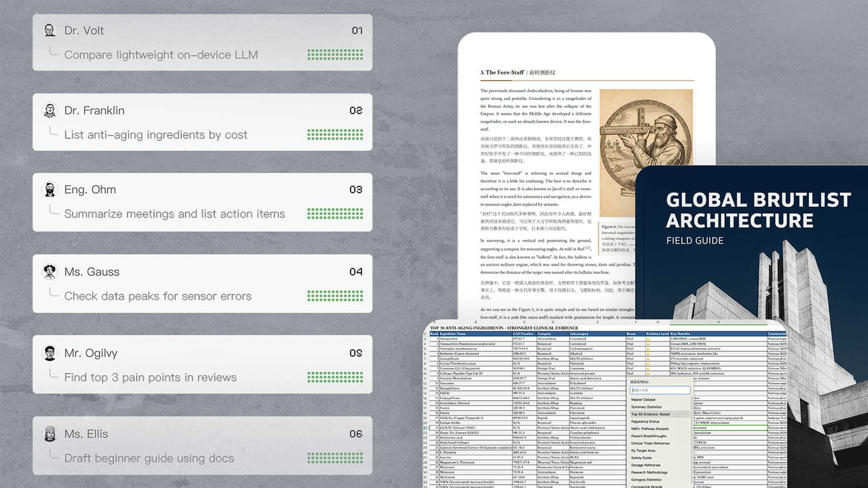
Task: Click Eng. Ohm's avatar icon
Action: pyautogui.click(x=50, y=190)
